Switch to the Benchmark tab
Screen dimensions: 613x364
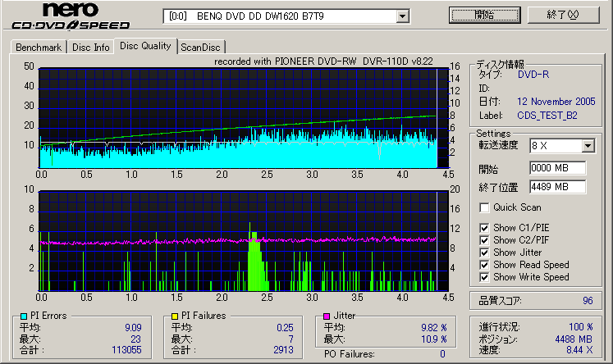pos(39,48)
